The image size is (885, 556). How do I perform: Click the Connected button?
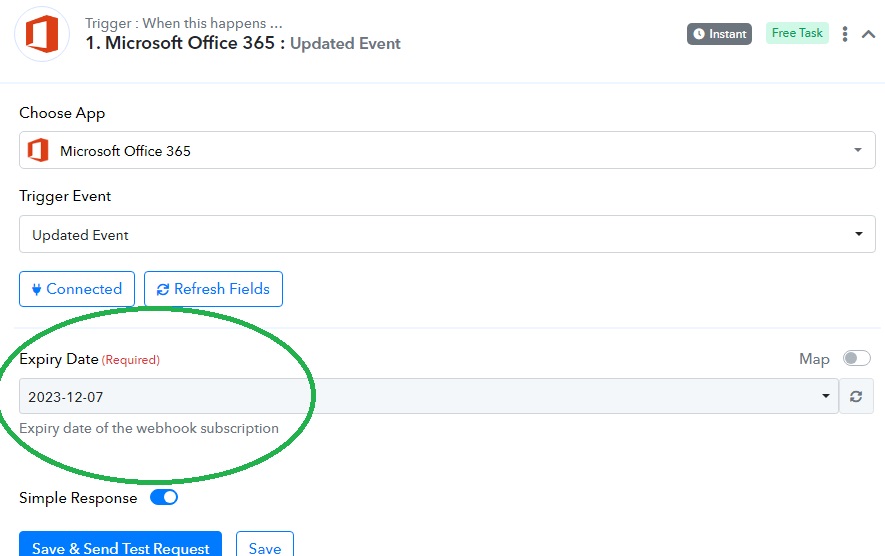[x=77, y=289]
